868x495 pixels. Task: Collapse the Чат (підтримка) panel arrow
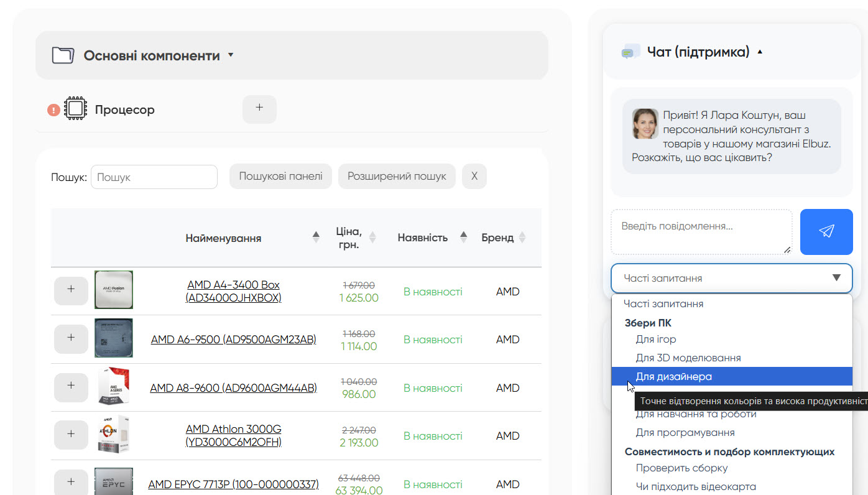click(x=759, y=52)
